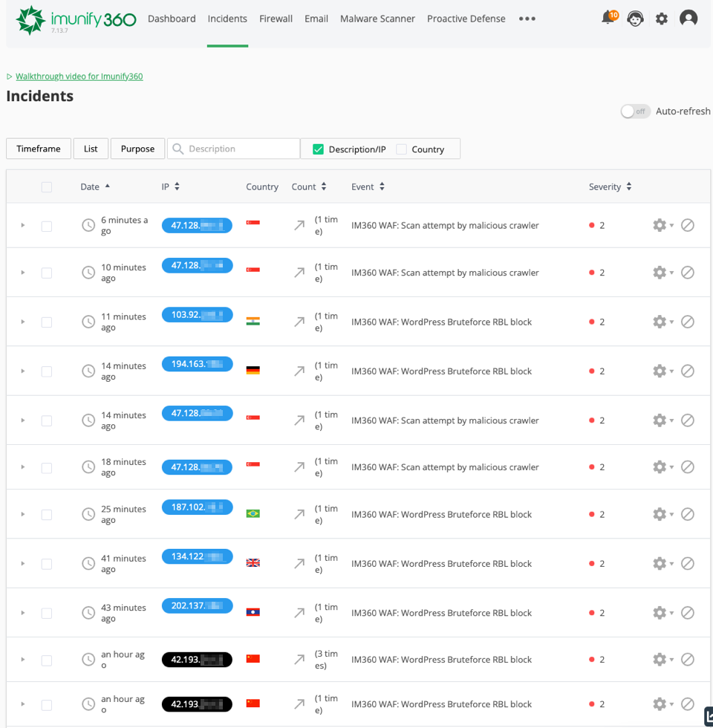This screenshot has width=713, height=728.
Task: Go to the Firewall tab
Action: click(276, 19)
